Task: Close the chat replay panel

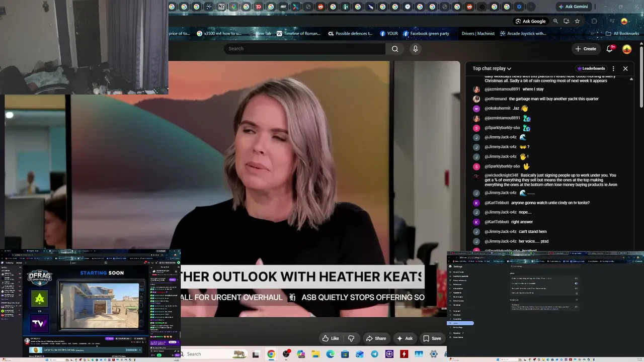Action: click(625, 68)
